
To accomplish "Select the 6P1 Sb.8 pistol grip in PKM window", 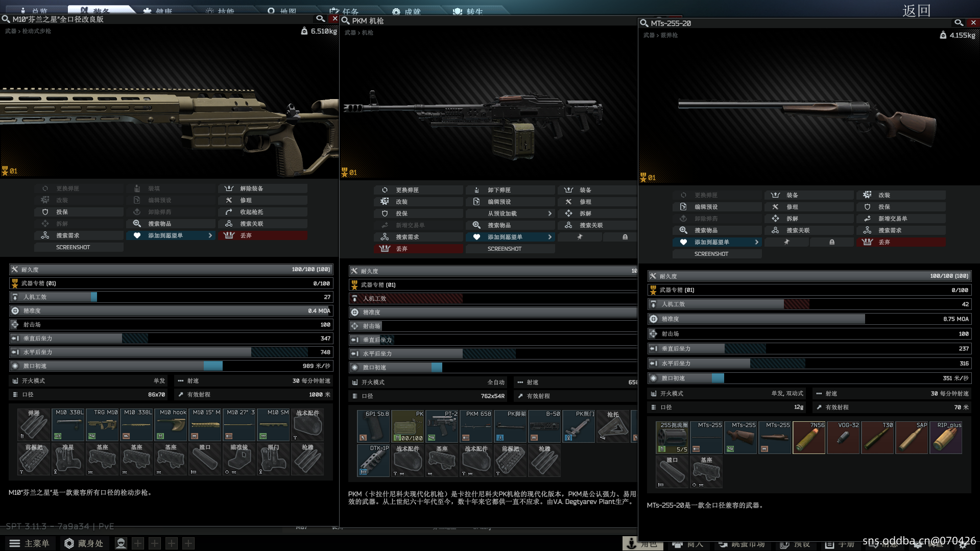I will [x=373, y=426].
